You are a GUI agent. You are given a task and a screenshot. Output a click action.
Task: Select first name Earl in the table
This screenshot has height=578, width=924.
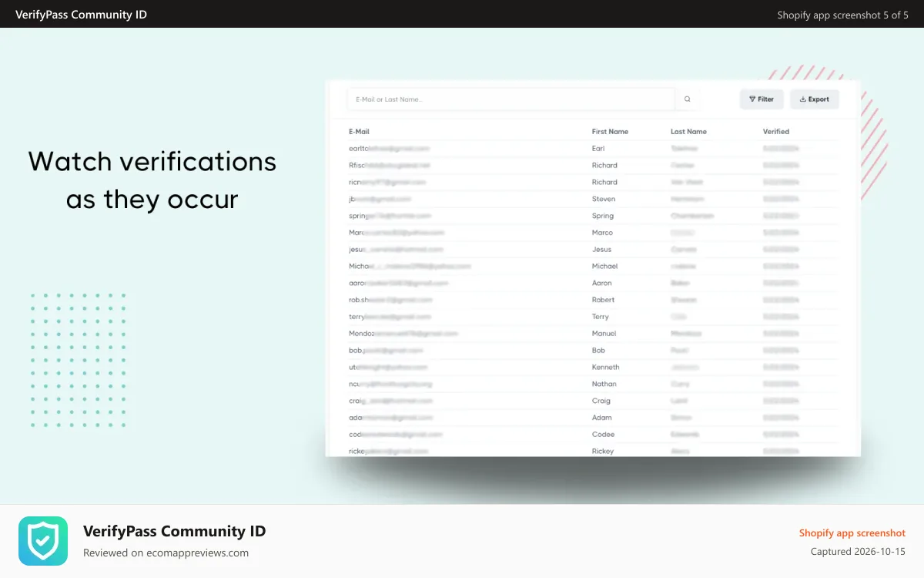tap(598, 149)
